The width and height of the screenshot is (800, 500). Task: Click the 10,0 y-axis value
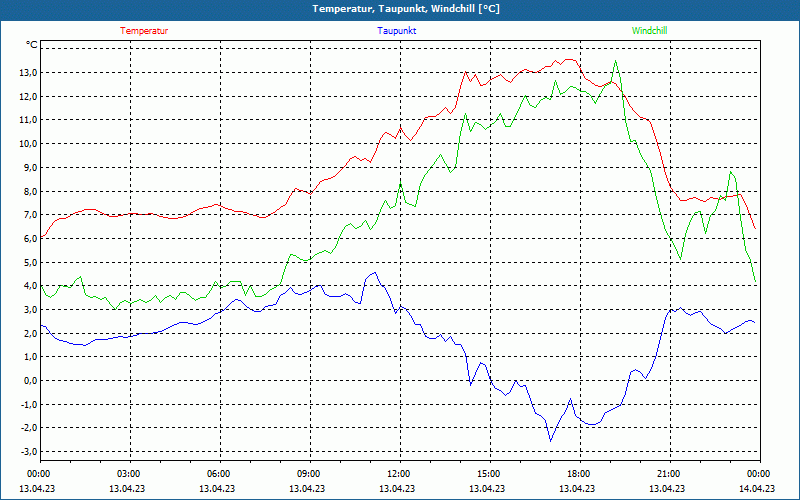28,144
